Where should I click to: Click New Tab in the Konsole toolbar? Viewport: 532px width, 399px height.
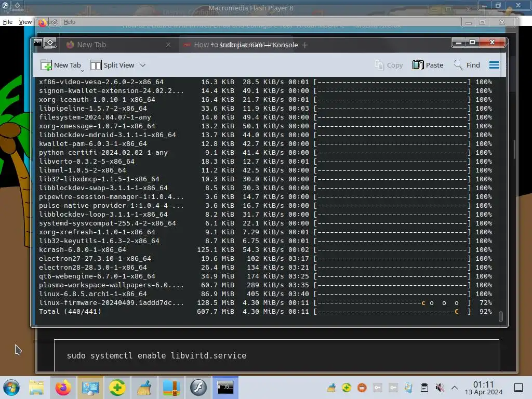point(61,65)
